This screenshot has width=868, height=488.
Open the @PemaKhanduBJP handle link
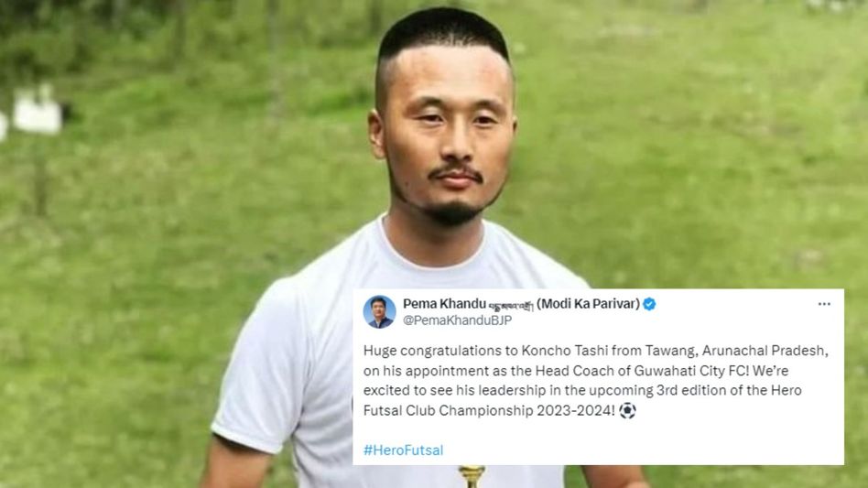(457, 320)
